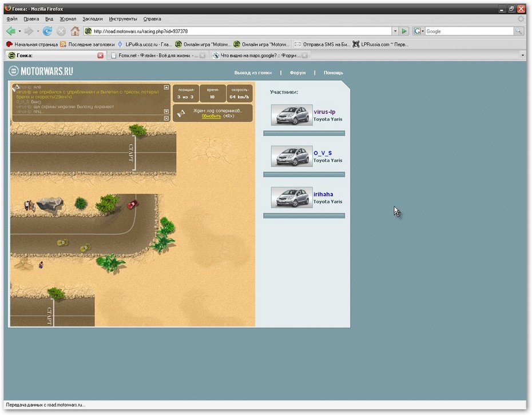Open the Файл menu
This screenshot has width=532, height=415.
click(x=12, y=19)
